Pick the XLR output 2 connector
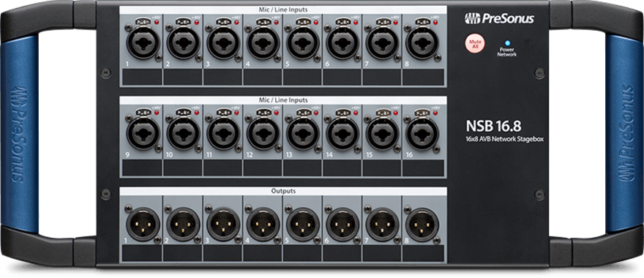This screenshot has width=644, height=278. (183, 224)
